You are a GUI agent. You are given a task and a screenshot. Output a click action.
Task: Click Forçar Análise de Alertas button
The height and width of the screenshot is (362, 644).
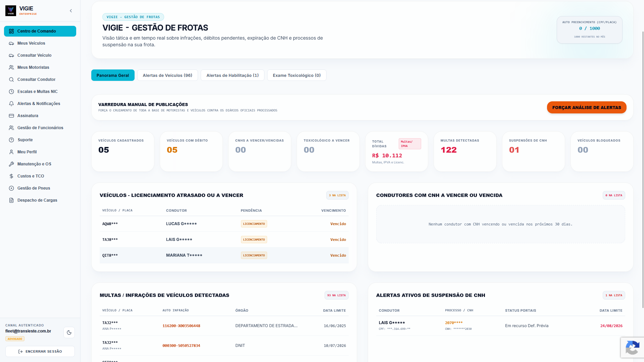pos(587,107)
